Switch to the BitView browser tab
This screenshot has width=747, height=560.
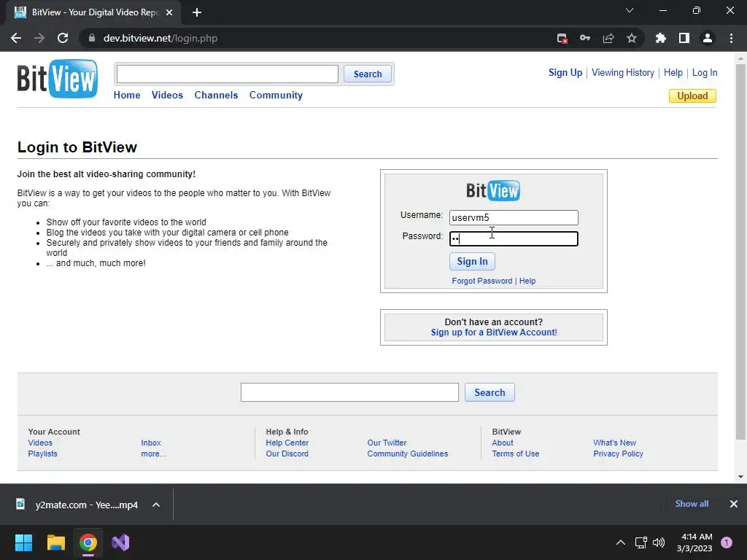(x=94, y=12)
